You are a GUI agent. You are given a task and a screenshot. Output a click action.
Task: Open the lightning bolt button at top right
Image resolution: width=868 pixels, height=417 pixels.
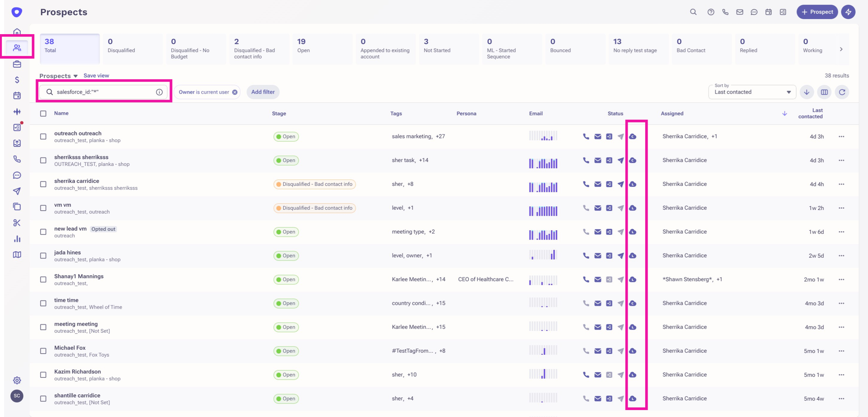[x=848, y=12]
